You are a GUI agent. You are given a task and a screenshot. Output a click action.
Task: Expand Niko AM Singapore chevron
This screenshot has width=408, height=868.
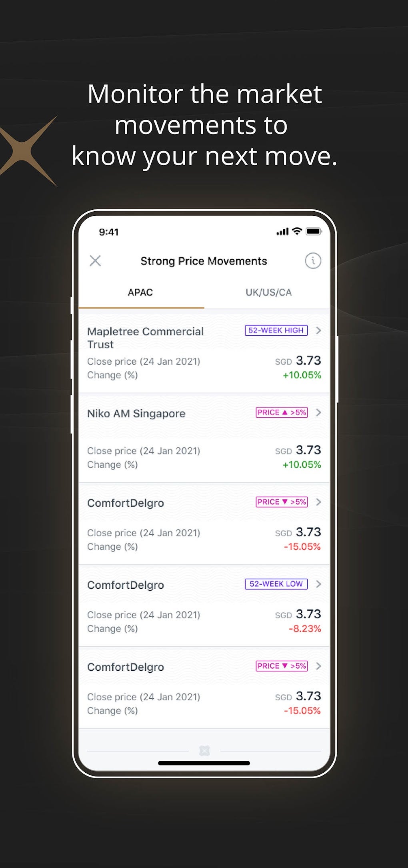click(x=318, y=413)
